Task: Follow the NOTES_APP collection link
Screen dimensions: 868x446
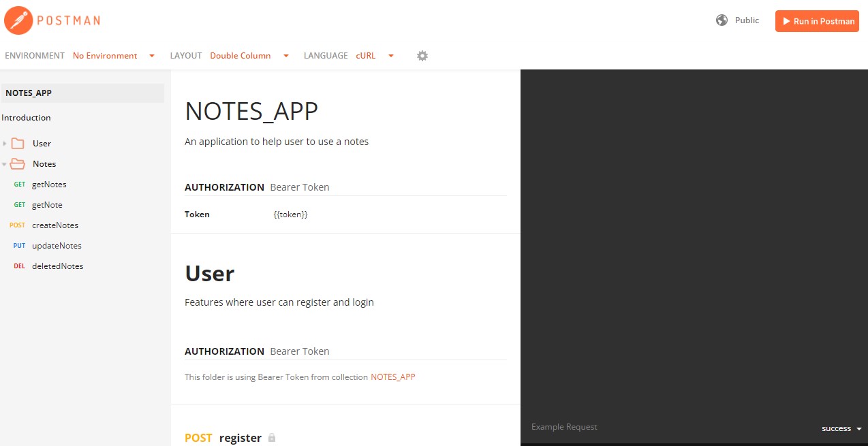Action: tap(393, 377)
